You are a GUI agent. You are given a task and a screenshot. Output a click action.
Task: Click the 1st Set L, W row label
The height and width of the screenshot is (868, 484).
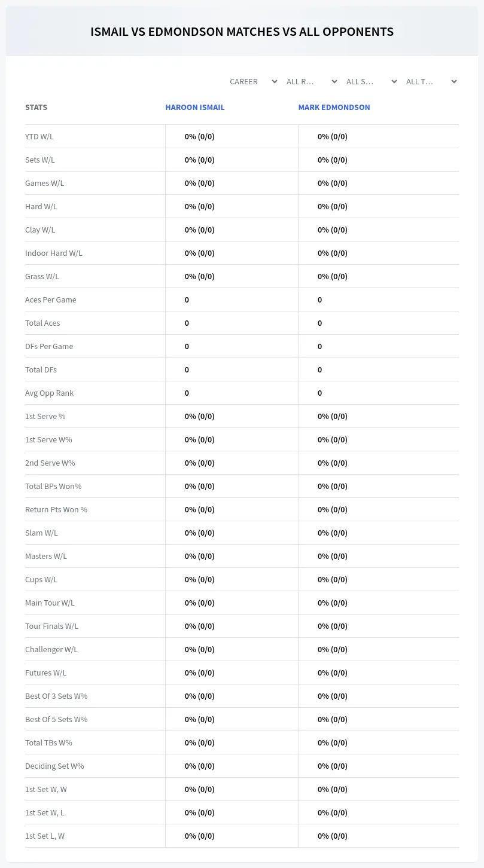(x=45, y=836)
